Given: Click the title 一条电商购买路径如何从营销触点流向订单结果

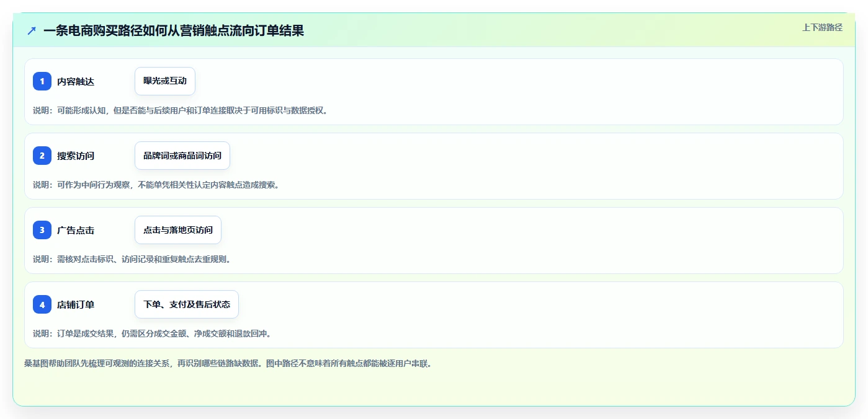Looking at the screenshot, I should [x=174, y=30].
